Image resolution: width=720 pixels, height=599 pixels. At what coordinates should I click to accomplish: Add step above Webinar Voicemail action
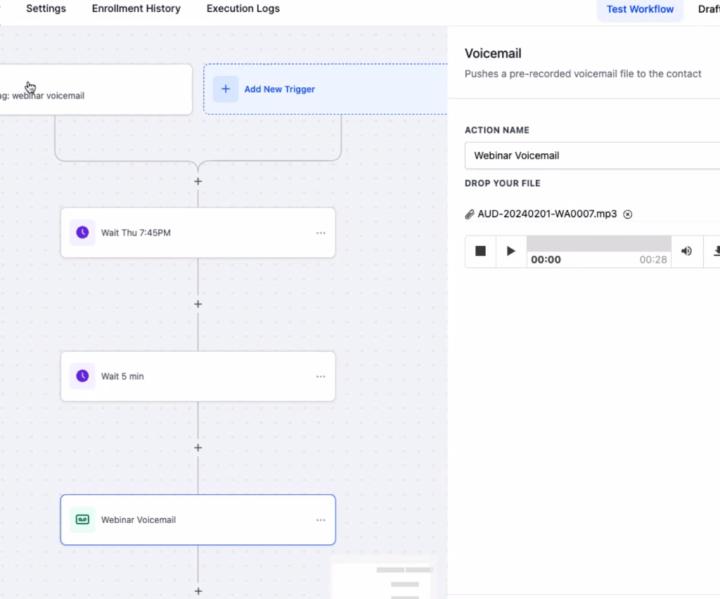[198, 448]
